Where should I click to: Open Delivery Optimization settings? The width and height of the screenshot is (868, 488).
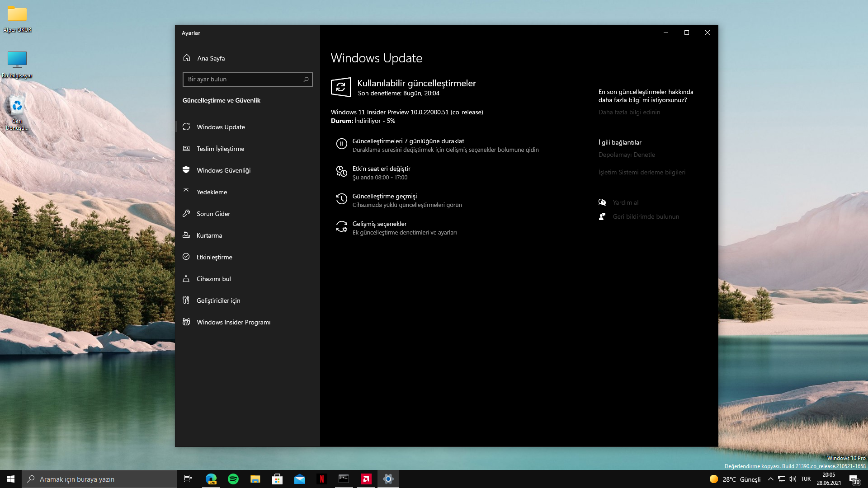(x=220, y=149)
